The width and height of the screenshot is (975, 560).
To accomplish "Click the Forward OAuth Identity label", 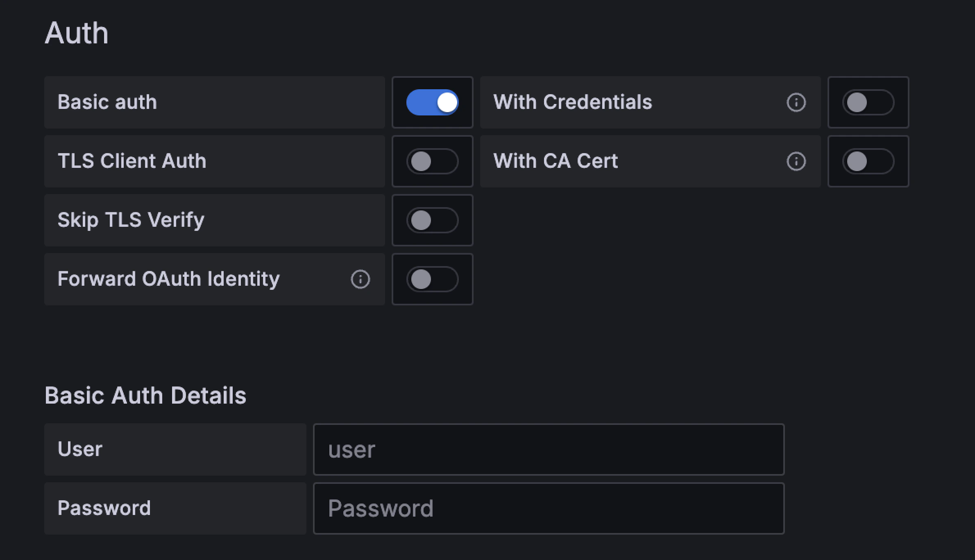I will pos(168,279).
